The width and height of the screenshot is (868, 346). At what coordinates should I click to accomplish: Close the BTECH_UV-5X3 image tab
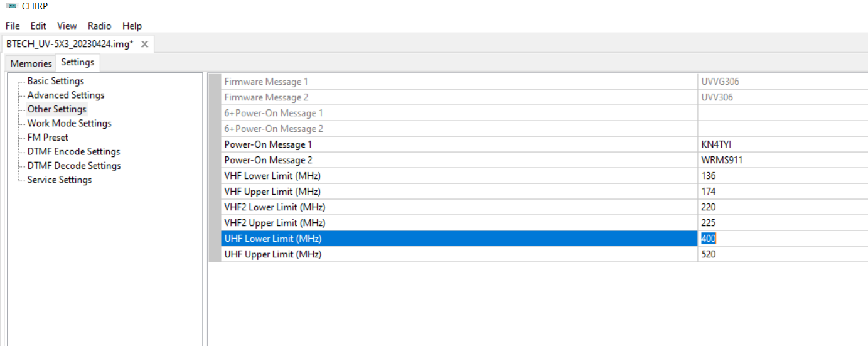144,44
